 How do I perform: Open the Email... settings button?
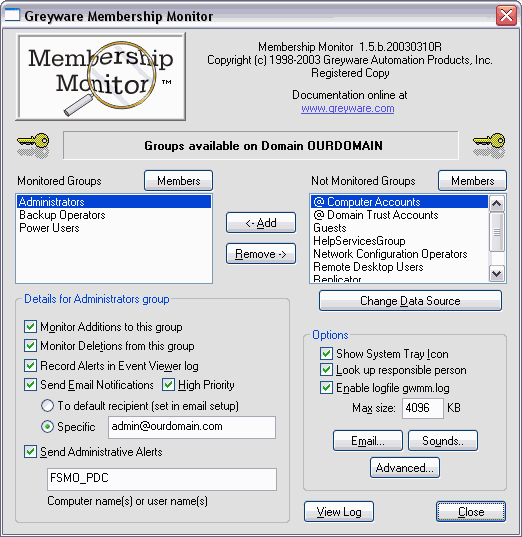368,440
